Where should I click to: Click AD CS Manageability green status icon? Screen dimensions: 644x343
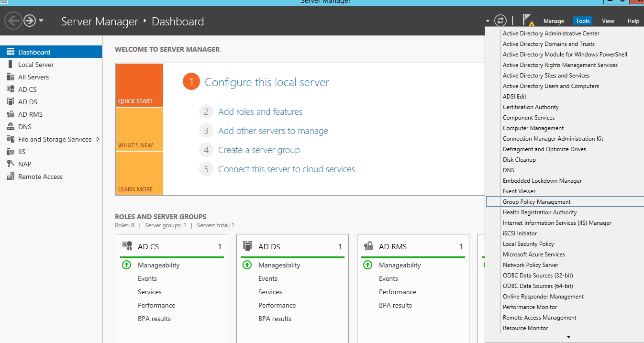point(127,265)
